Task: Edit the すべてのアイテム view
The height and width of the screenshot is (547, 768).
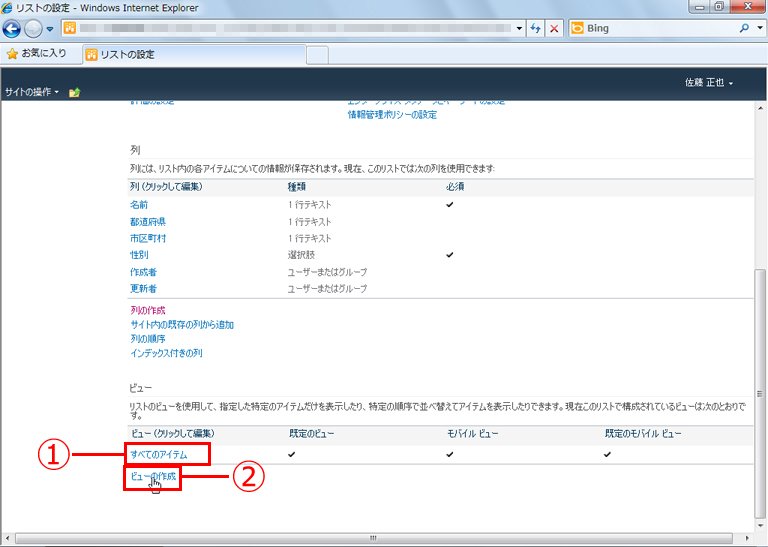Action: (159, 454)
